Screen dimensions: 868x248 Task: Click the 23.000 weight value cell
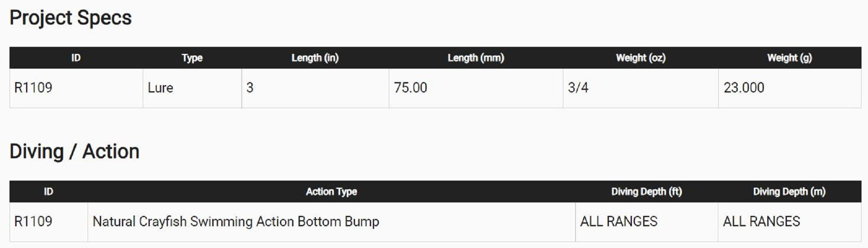point(744,88)
